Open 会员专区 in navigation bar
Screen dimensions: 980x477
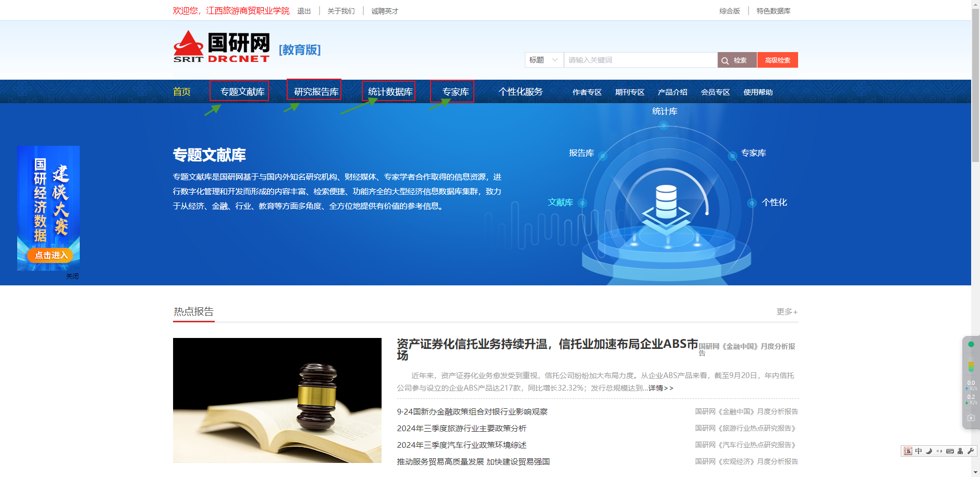[715, 92]
